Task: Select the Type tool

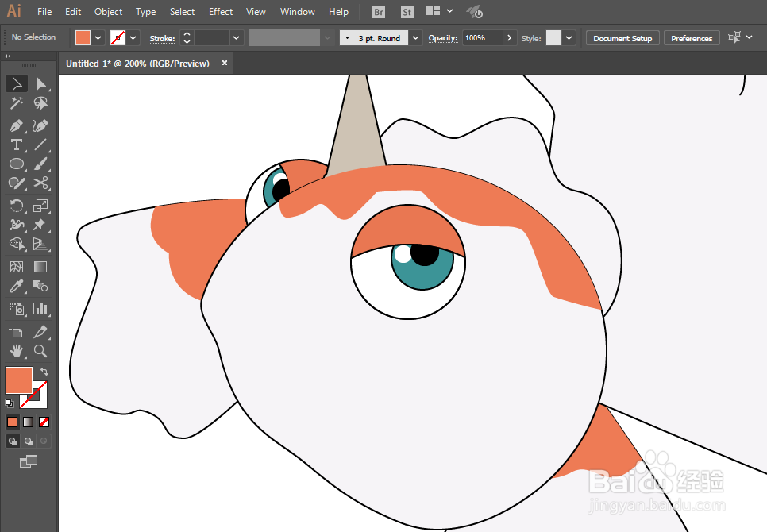Action: [x=17, y=145]
